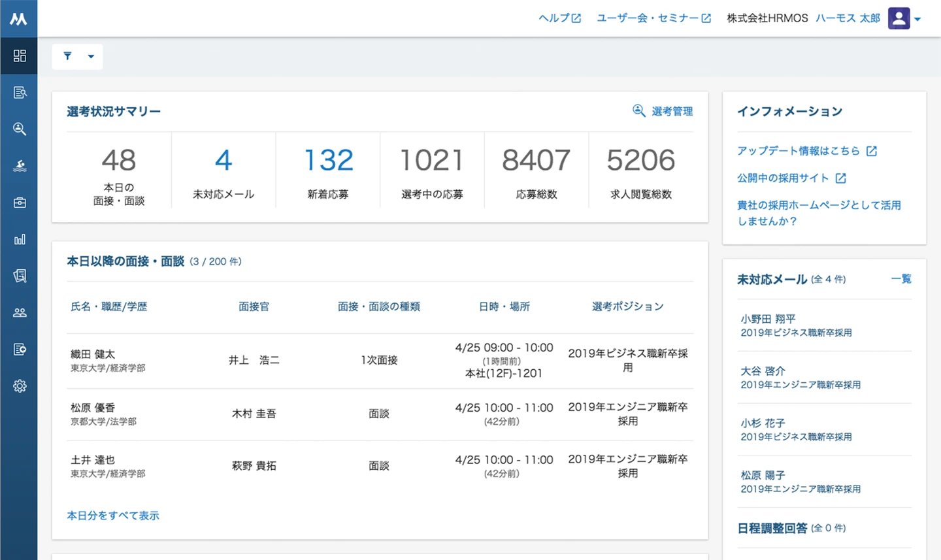Click 2019年ビジネス職新卒採用 position for 織田 健太
Screen dimensions: 941x560
pyautogui.click(x=627, y=361)
